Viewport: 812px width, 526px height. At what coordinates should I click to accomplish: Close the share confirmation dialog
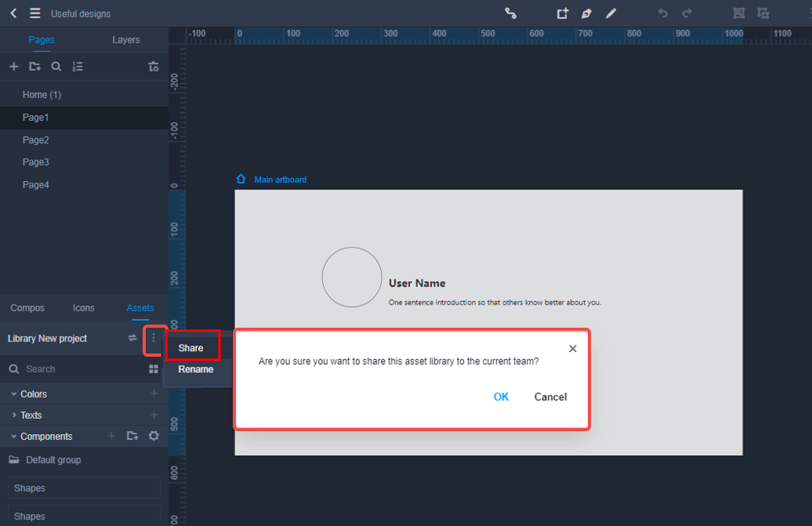pyautogui.click(x=573, y=349)
